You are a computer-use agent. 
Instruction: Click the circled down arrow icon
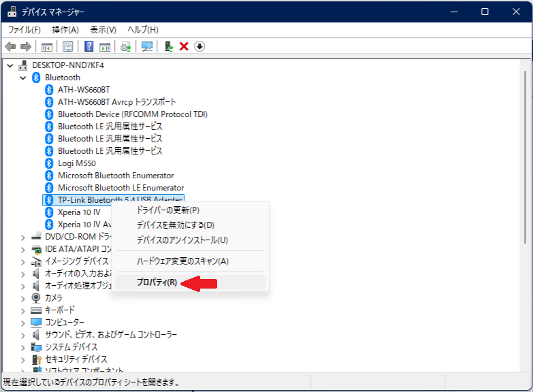pyautogui.click(x=199, y=46)
